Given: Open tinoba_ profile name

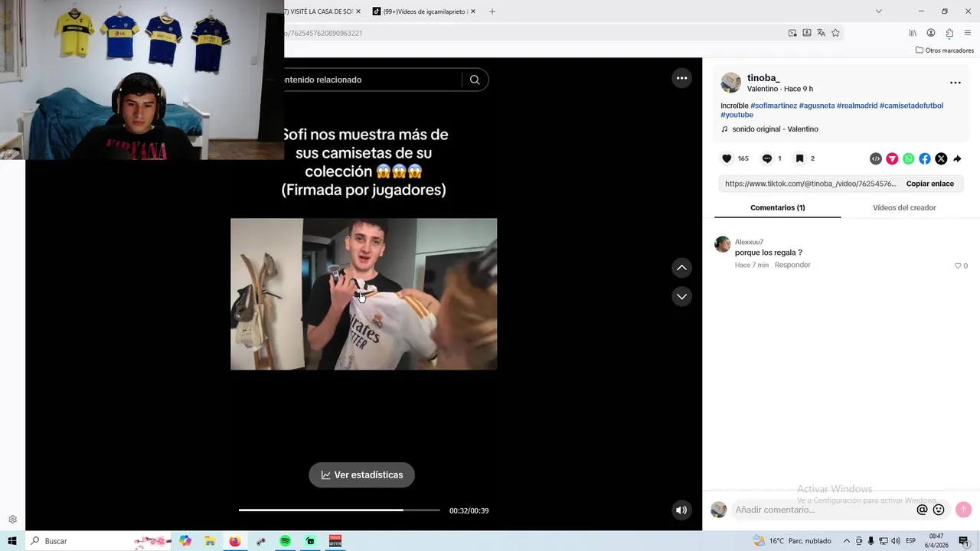Looking at the screenshot, I should tap(763, 77).
